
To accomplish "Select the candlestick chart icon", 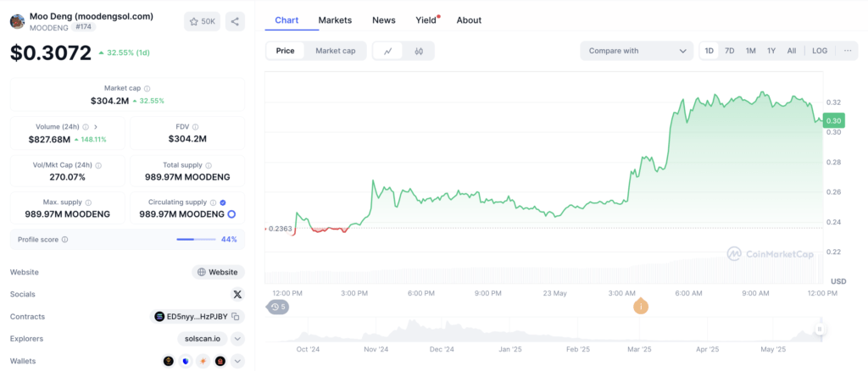I will [419, 51].
